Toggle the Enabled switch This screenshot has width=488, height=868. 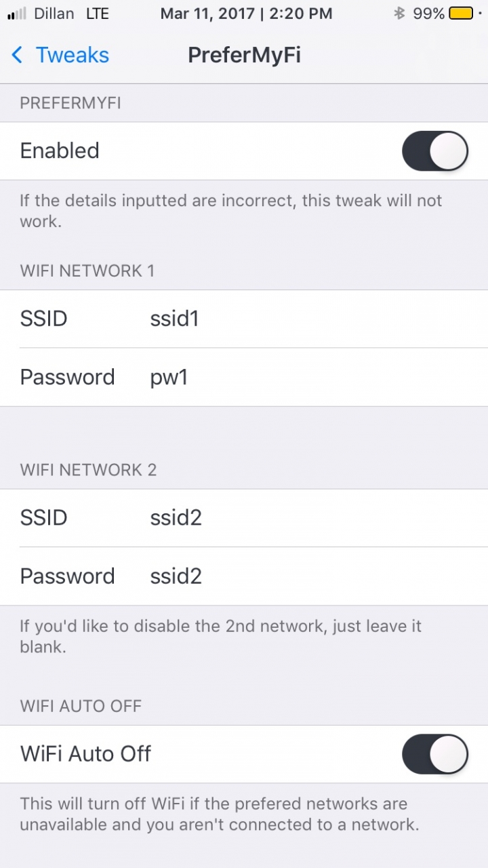pos(435,151)
